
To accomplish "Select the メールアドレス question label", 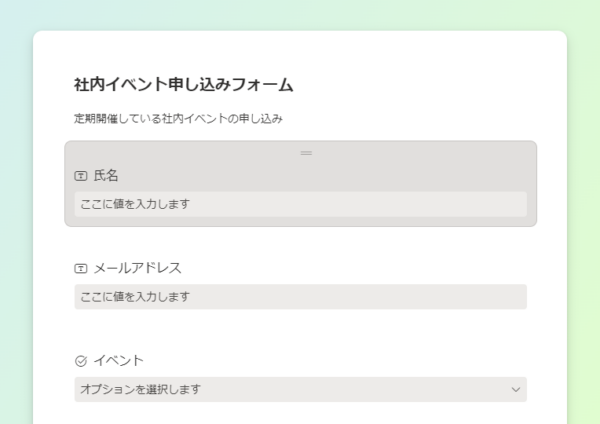I will click(x=137, y=268).
